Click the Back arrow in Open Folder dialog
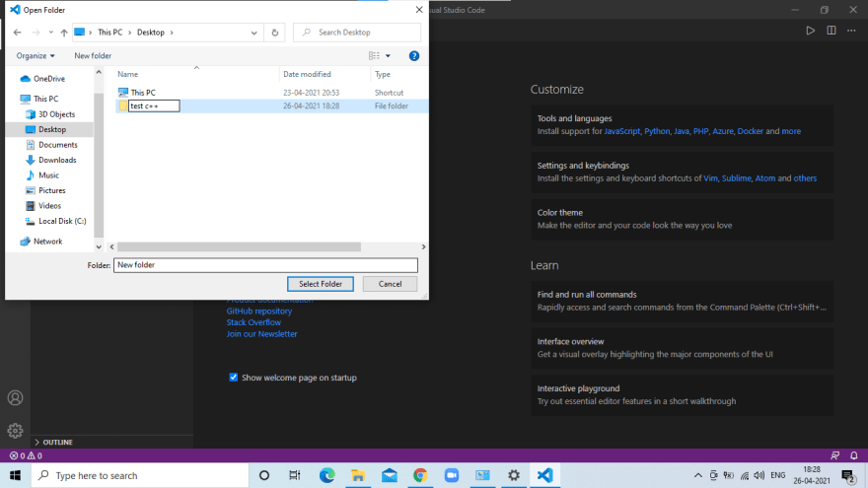This screenshot has width=868, height=488. pos(17,33)
